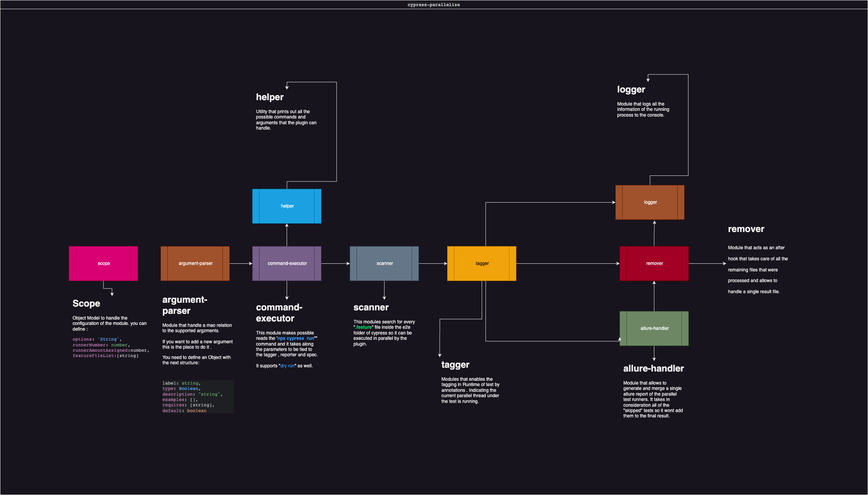The width and height of the screenshot is (868, 495).
Task: Select the pink scope box
Action: [x=103, y=263]
